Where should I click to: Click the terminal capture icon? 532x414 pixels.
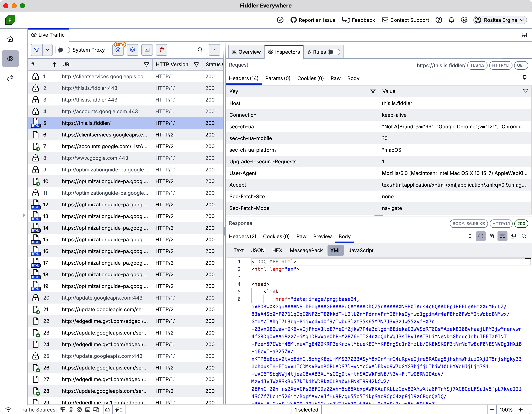point(147,50)
